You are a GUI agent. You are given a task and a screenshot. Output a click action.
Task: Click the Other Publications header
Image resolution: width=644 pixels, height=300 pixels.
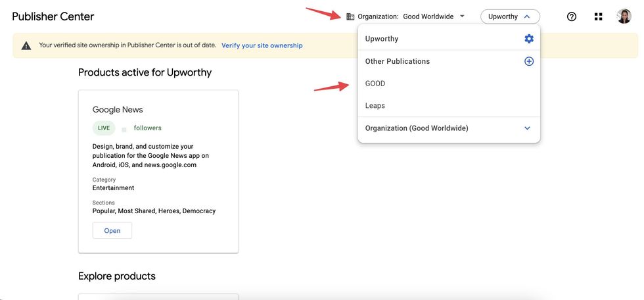click(398, 61)
